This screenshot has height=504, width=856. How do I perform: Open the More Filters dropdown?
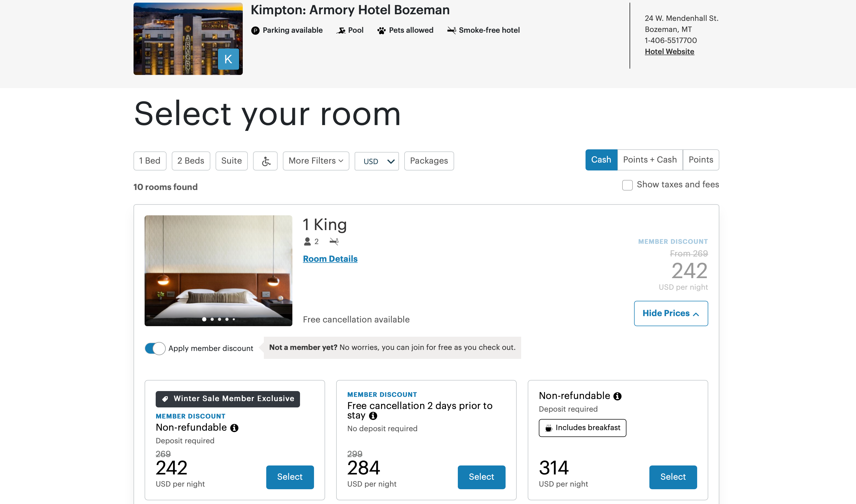[316, 161]
